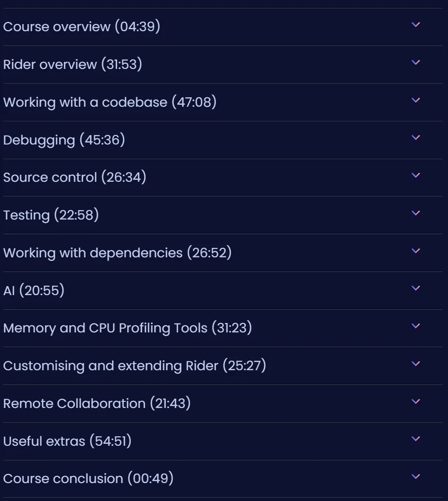Image resolution: width=448 pixels, height=501 pixels.
Task: Expand Working with dependencies chevron
Action: click(415, 250)
